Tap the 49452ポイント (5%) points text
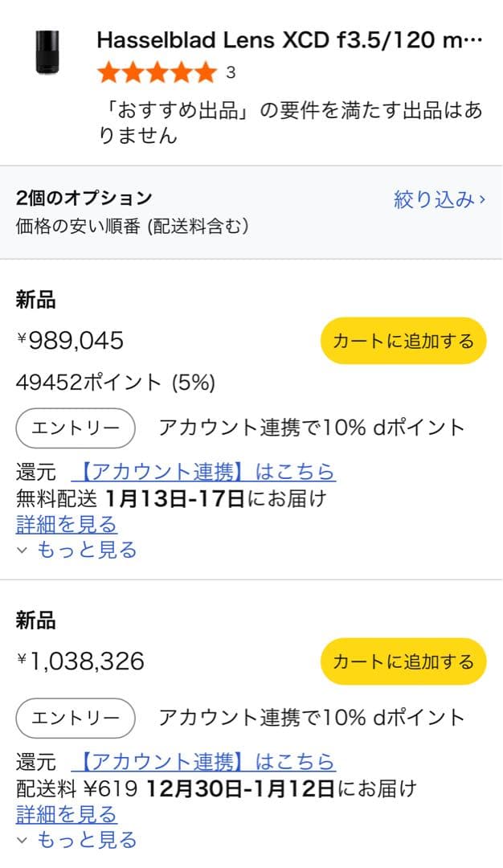Image resolution: width=503 pixels, height=868 pixels. [x=116, y=383]
